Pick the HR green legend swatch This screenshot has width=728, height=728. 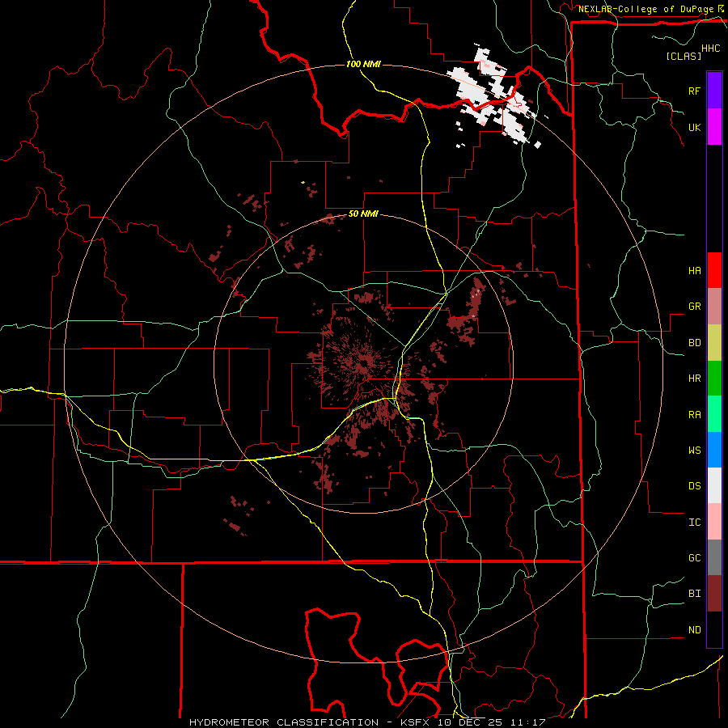click(x=714, y=378)
